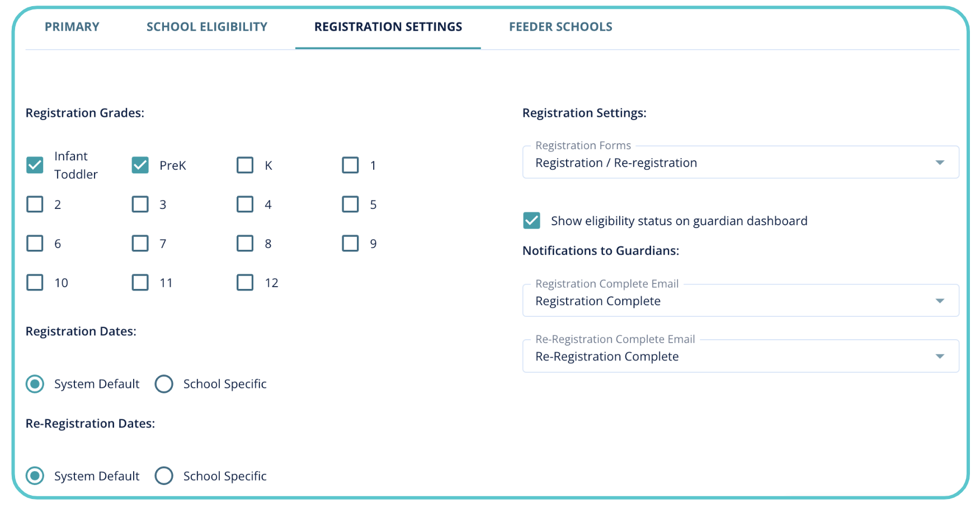Select System Default for Re-Registration Dates
This screenshot has width=980, height=513.
point(35,476)
